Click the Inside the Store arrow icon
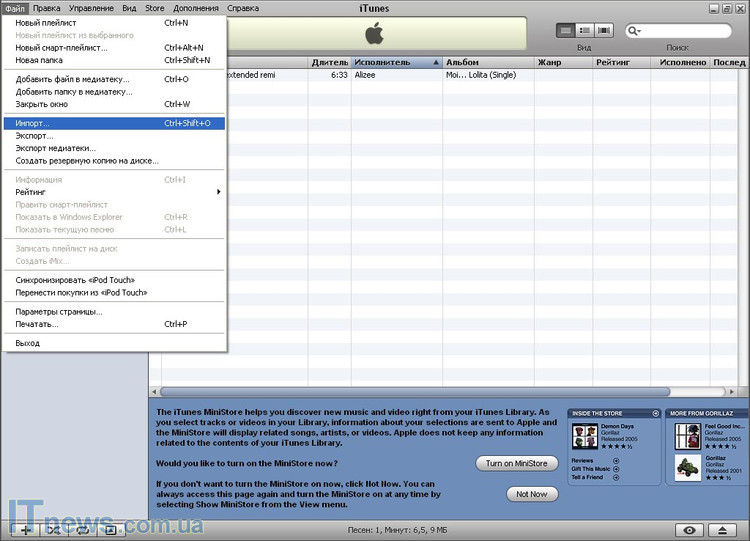This screenshot has width=750, height=541. click(x=655, y=413)
